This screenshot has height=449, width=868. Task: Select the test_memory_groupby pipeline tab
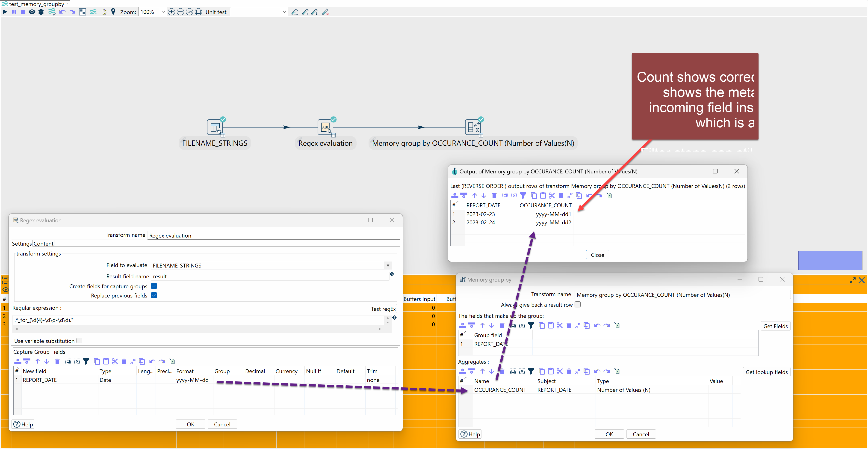tap(36, 4)
